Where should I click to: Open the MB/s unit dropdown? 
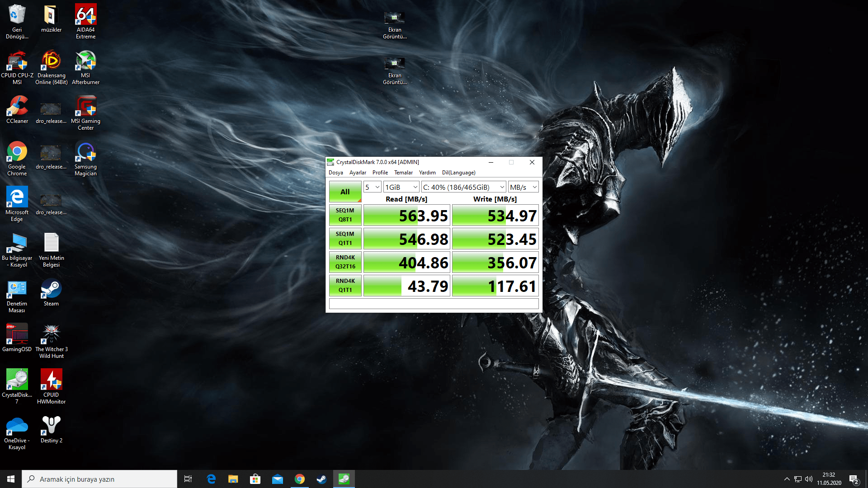click(x=523, y=187)
